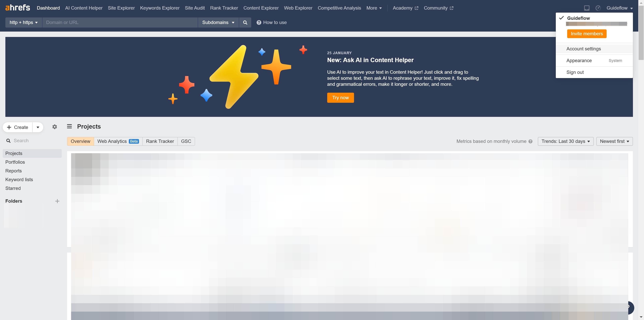Select the checked Guideflow workspace entry

[578, 18]
